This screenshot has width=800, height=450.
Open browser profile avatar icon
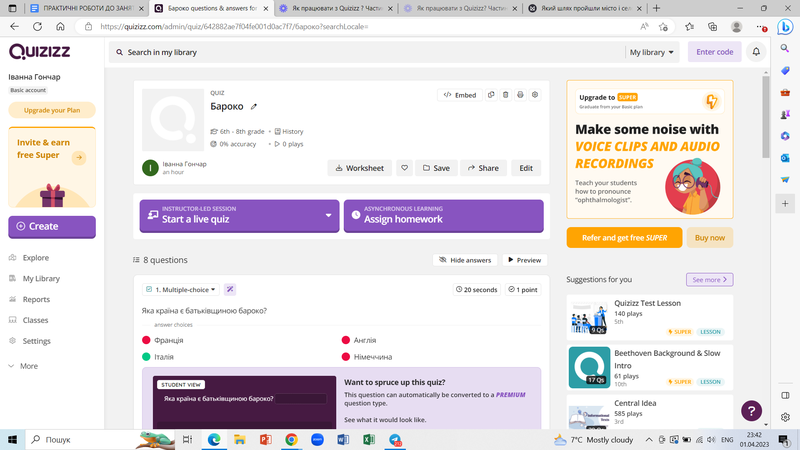pos(736,27)
